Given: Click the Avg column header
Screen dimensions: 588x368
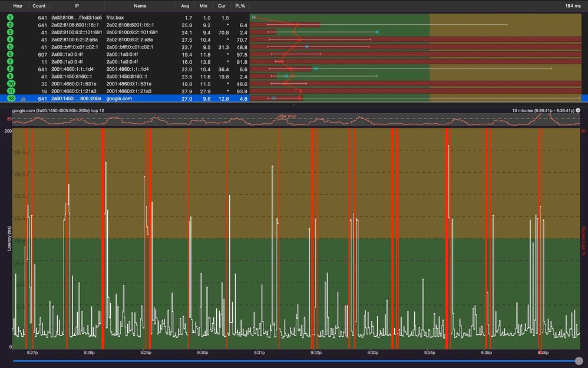Looking at the screenshot, I should point(185,5).
